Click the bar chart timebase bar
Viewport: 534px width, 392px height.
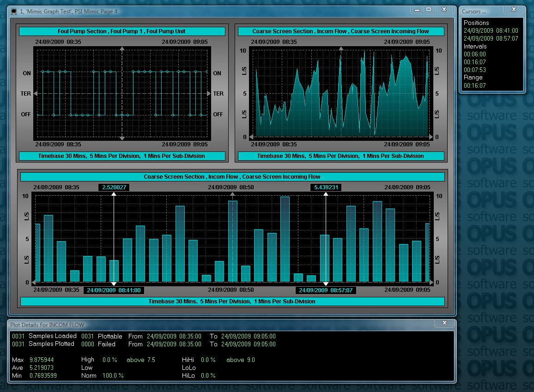tap(232, 301)
